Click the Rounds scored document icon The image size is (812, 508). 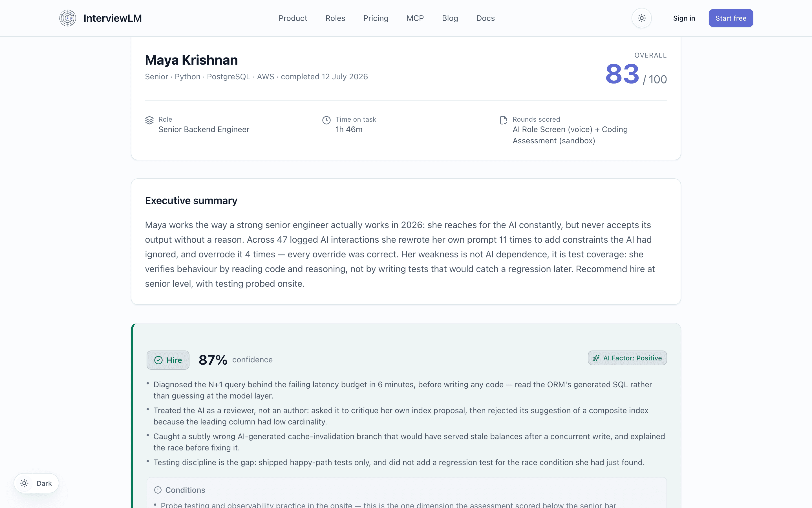504,120
